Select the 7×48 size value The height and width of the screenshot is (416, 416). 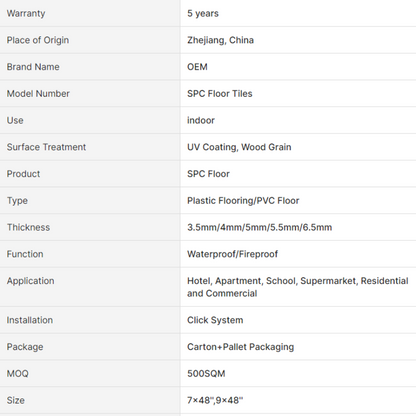215,400
